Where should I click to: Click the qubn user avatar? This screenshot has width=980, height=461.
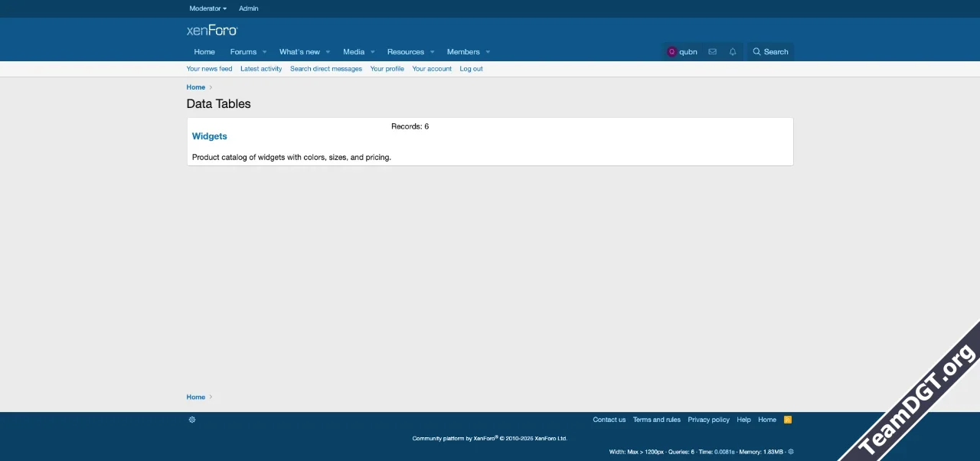click(672, 52)
